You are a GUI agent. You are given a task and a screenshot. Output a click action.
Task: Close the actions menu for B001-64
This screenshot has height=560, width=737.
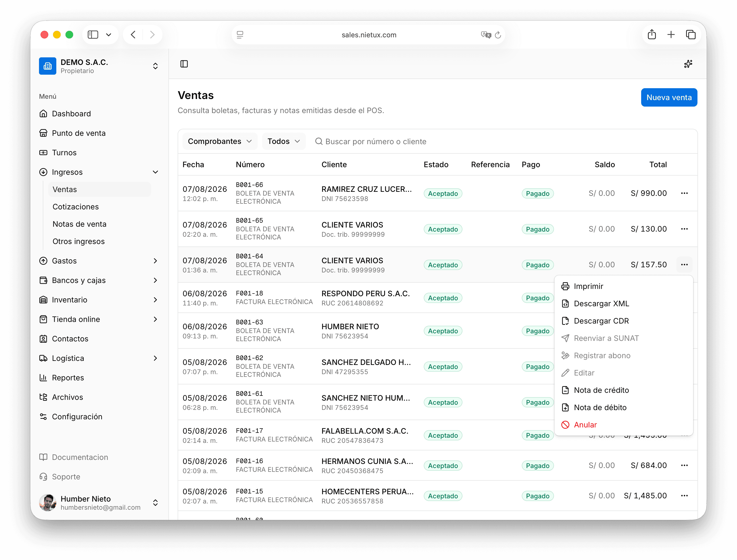point(684,265)
